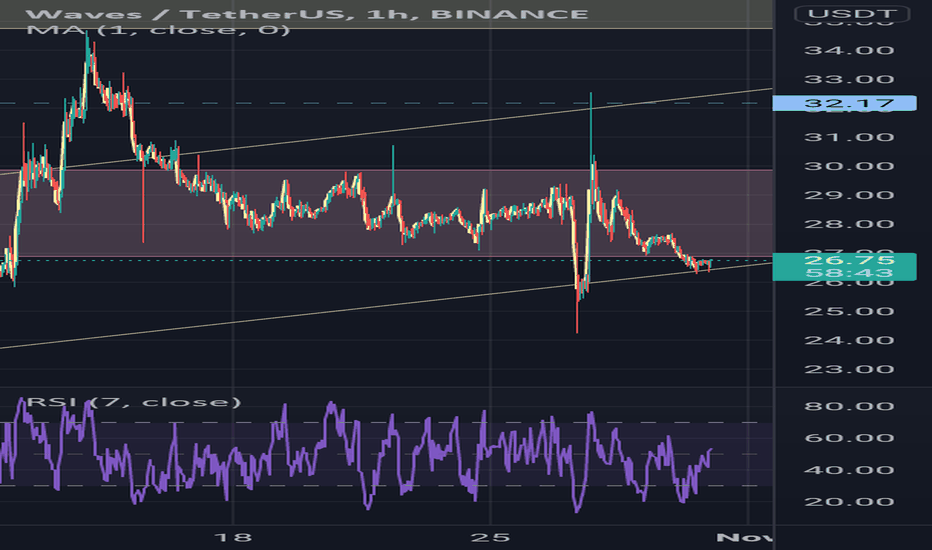Click the 28.00 price axis value

tap(849, 224)
